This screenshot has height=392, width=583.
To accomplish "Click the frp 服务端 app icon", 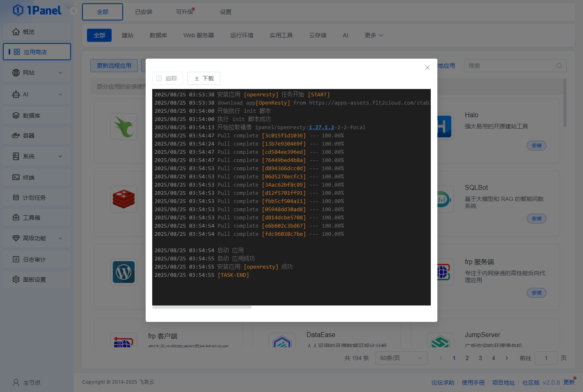I will (x=444, y=272).
